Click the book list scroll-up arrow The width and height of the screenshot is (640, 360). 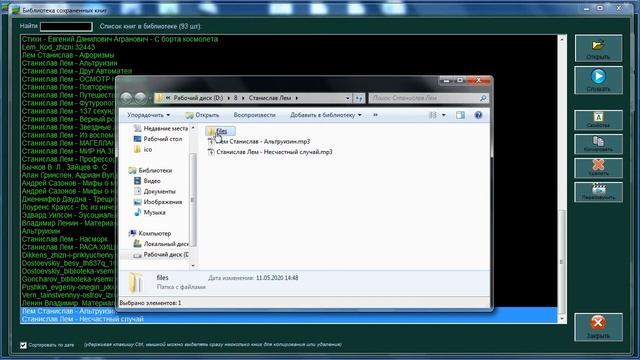pyautogui.click(x=562, y=39)
